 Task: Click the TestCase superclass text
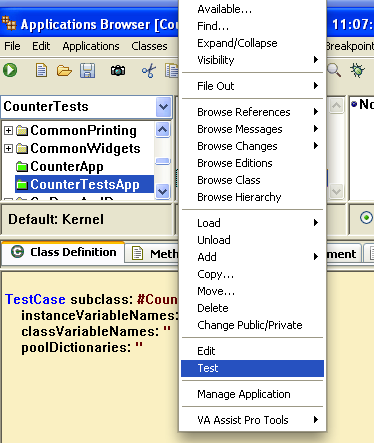(x=35, y=299)
